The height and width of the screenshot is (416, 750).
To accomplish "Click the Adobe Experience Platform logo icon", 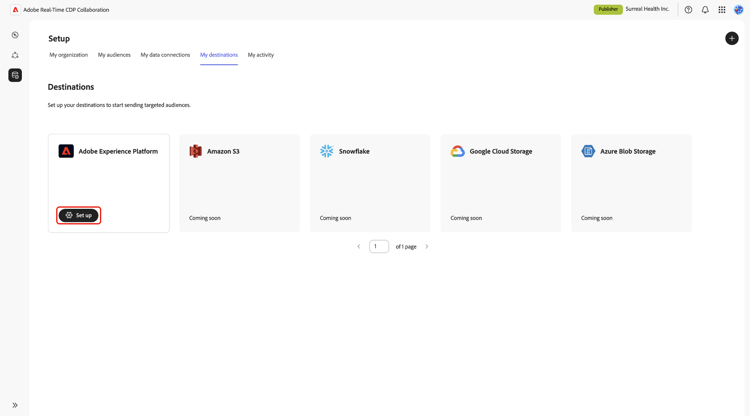I will click(x=66, y=151).
